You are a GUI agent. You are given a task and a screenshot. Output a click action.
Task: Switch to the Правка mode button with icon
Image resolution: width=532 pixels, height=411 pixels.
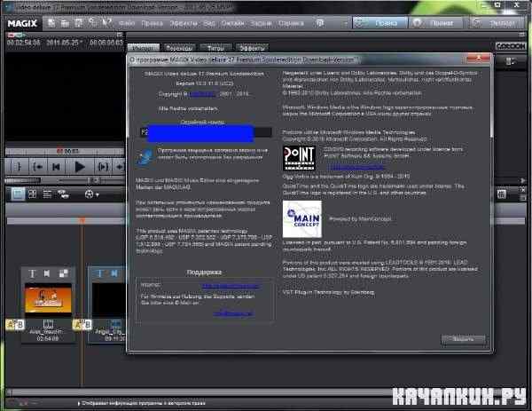point(379,23)
